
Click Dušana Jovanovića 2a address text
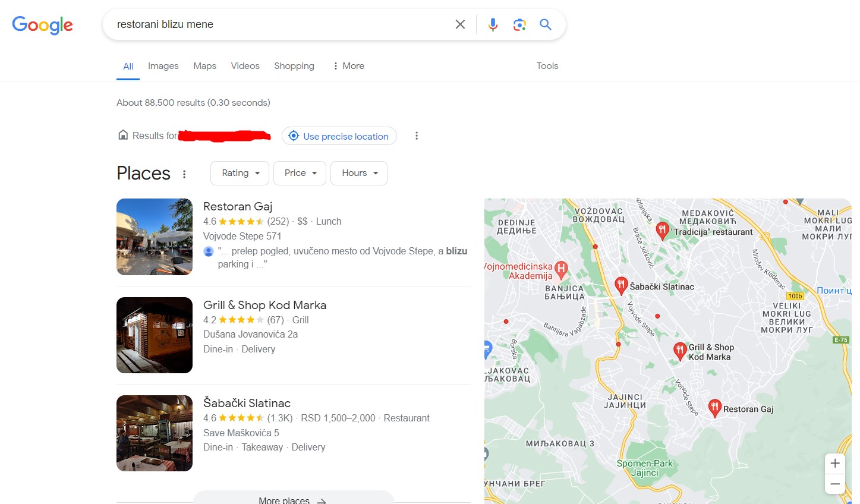(x=250, y=334)
